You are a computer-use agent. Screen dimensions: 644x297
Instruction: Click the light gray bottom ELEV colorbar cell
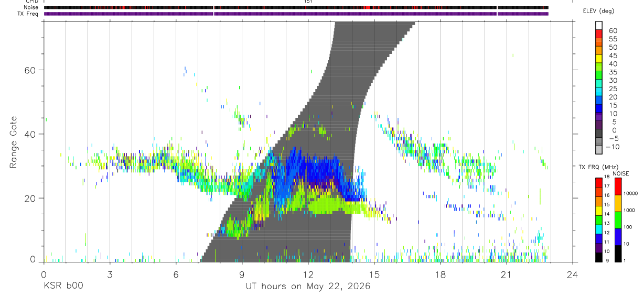[x=599, y=150]
